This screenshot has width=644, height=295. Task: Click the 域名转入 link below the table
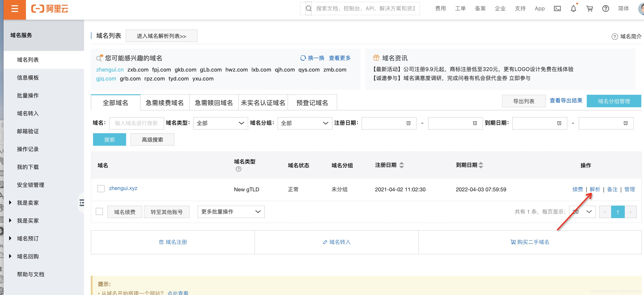(337, 242)
